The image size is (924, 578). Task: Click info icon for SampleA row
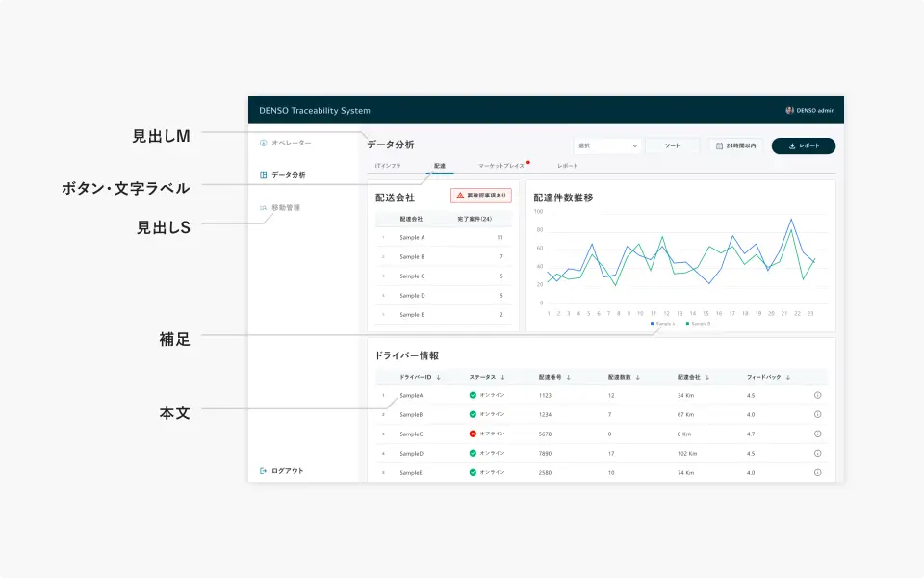coord(817,395)
